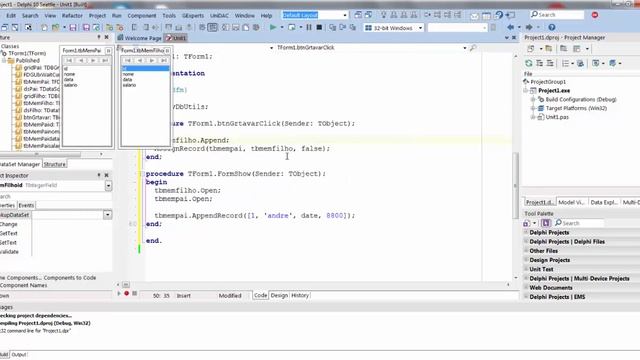This screenshot has height=360, width=640.
Task: Click the IDE search field at top
Action: [558, 15]
